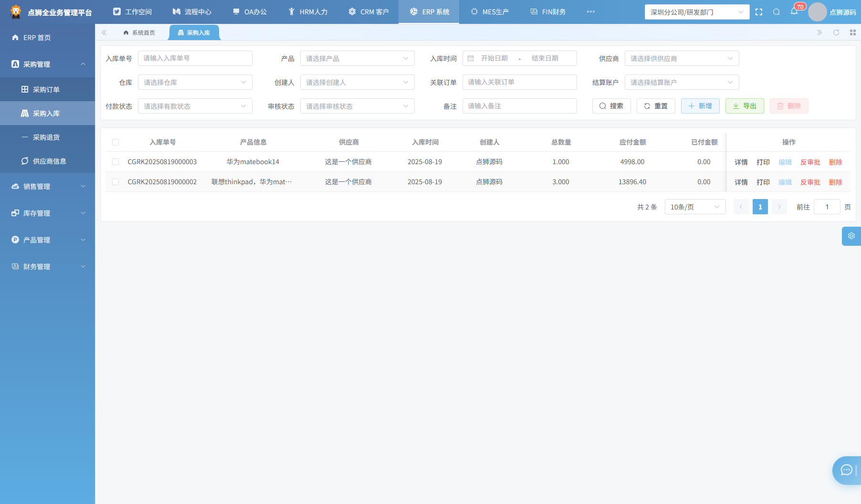
Task: Switch to the CRM 客户 top menu
Action: (x=368, y=12)
